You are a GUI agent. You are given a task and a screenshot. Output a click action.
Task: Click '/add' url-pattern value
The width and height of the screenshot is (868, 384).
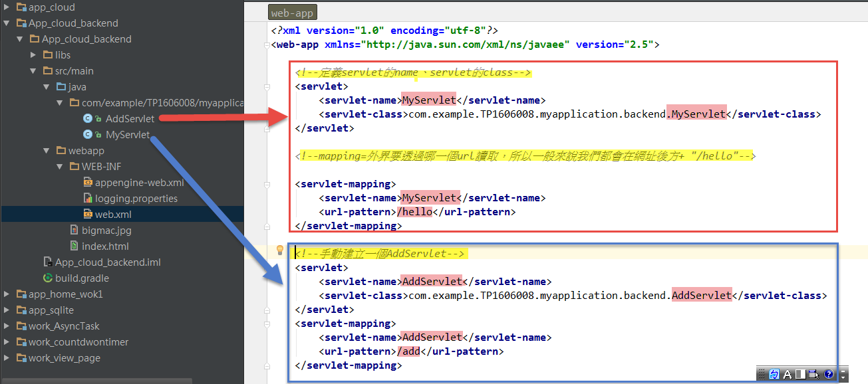coord(408,351)
